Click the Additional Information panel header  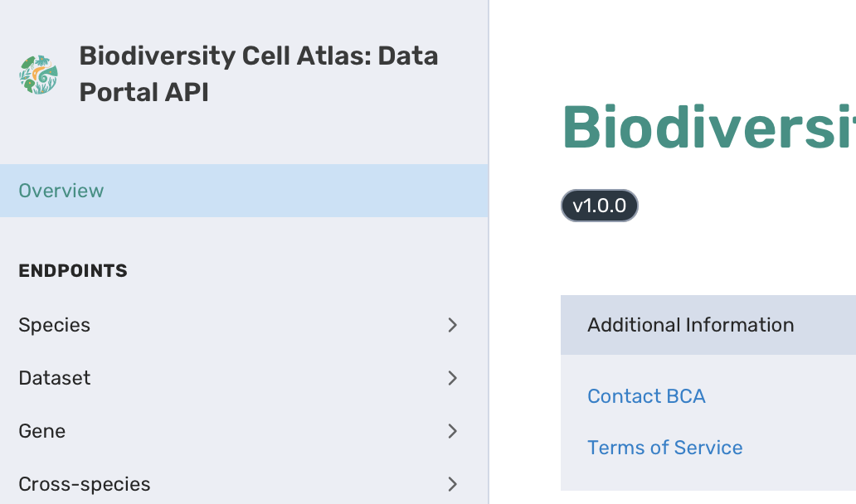691,325
